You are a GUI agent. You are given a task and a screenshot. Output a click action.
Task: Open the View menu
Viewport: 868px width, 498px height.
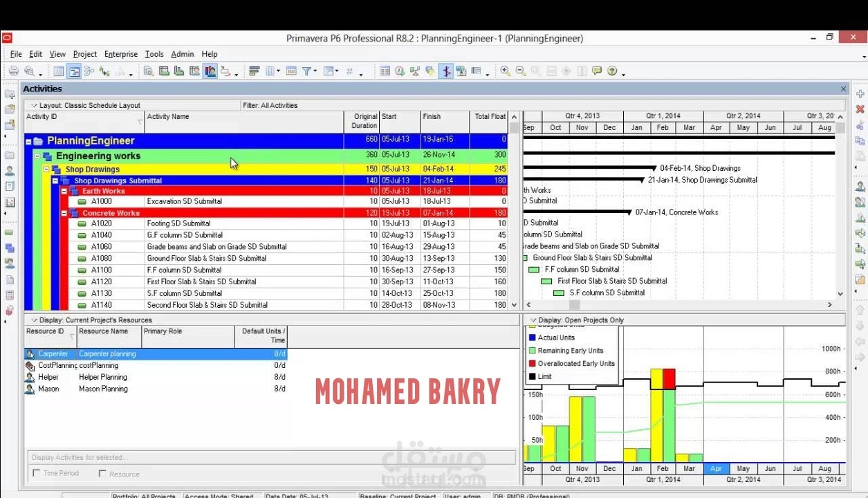57,54
